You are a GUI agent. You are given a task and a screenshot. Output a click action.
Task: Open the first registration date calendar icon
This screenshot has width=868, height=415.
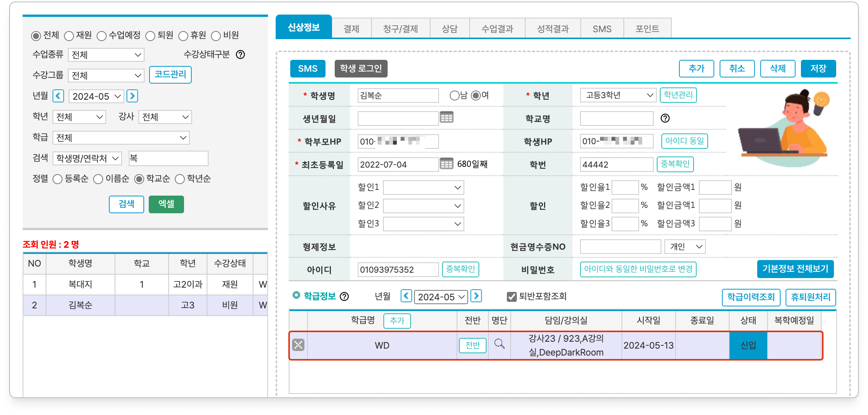point(446,164)
